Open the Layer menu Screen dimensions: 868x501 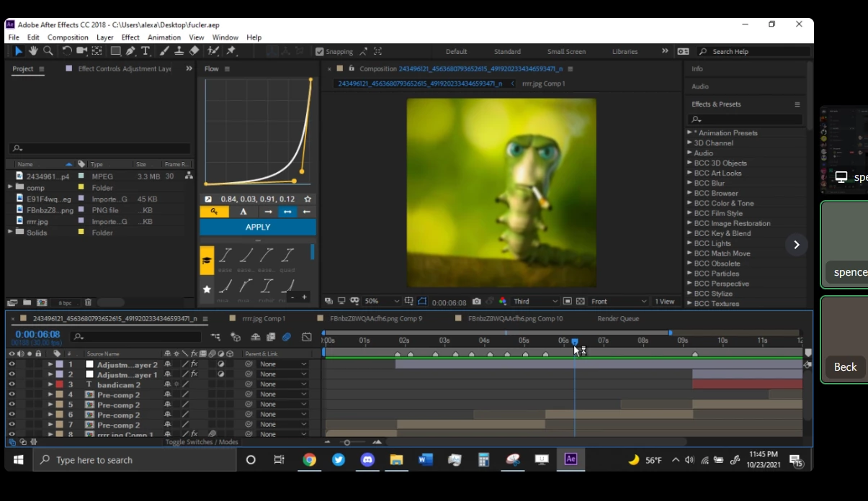pyautogui.click(x=105, y=37)
